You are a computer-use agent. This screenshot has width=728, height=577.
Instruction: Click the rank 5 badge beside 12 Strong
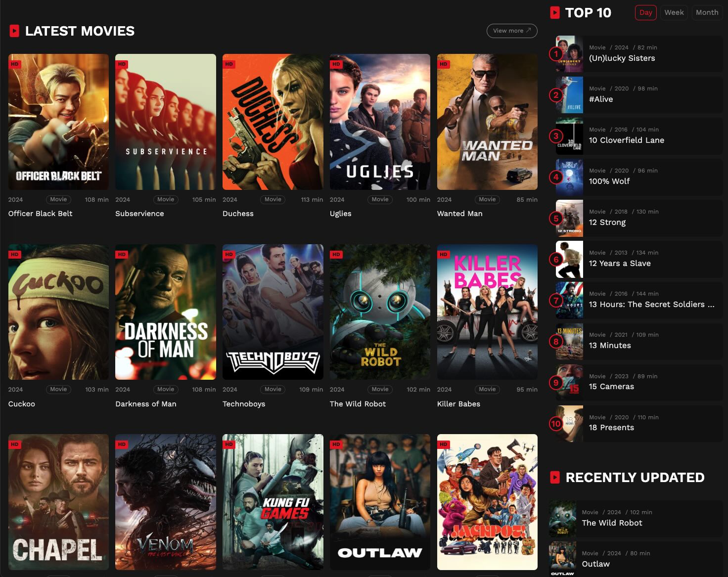(556, 218)
